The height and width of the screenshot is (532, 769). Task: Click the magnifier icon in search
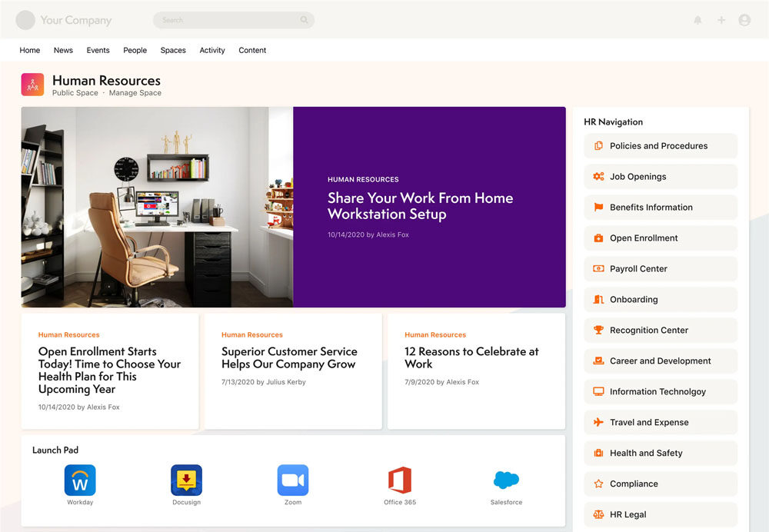(305, 20)
